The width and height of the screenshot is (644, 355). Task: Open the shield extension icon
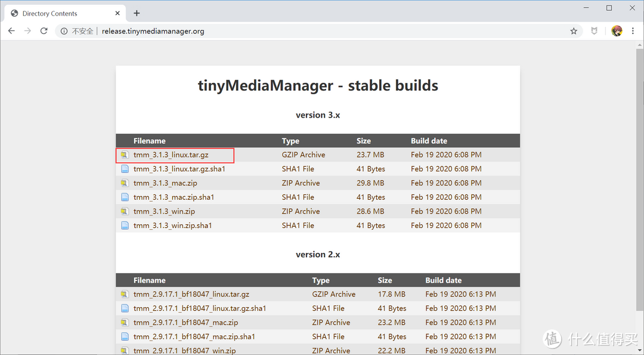[x=595, y=31]
